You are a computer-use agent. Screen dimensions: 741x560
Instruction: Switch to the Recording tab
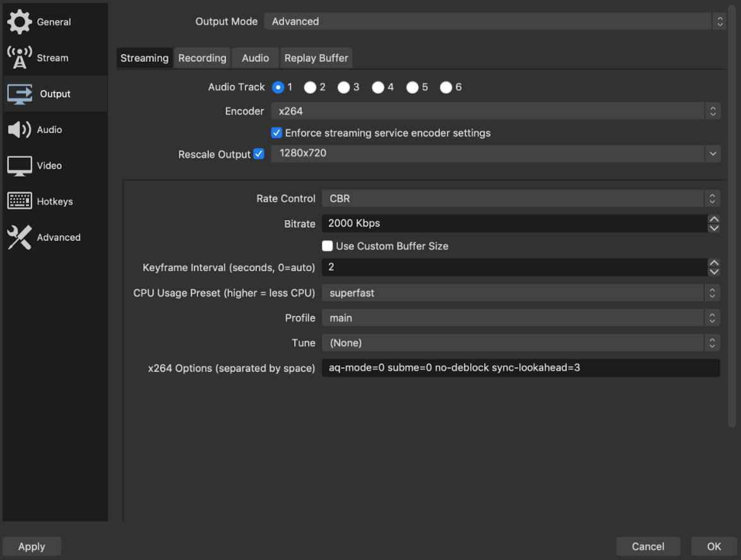[x=202, y=58]
